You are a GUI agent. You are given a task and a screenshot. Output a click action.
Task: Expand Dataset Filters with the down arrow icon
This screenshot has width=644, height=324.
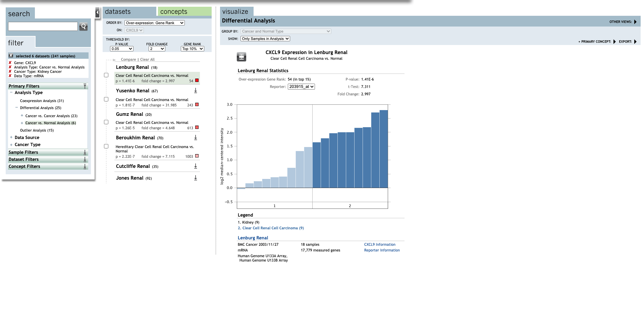85,159
